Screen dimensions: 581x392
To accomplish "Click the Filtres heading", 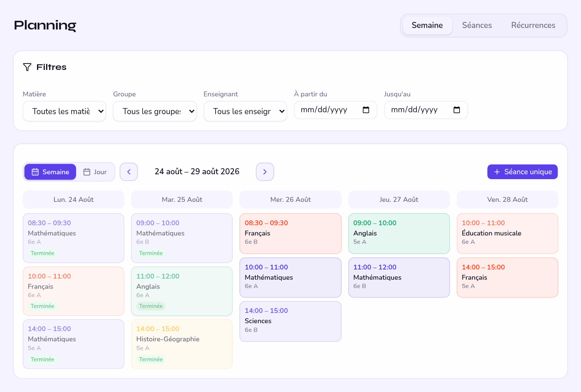I will pyautogui.click(x=51, y=67).
